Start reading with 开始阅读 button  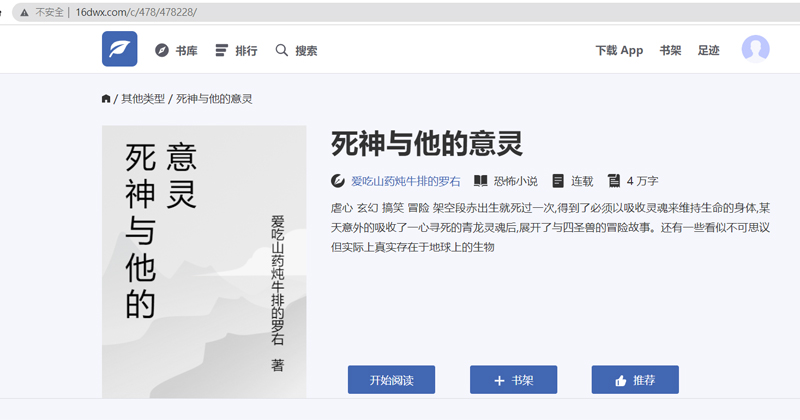391,380
